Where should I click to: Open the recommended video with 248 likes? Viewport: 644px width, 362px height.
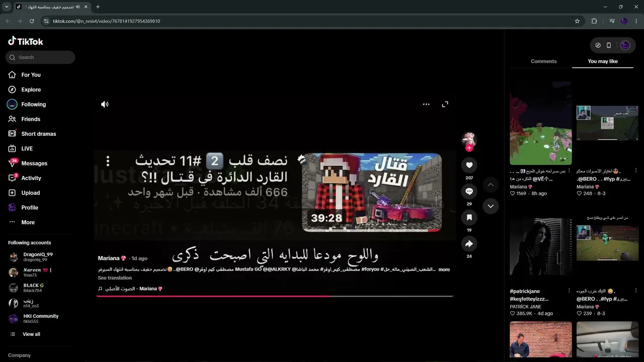click(607, 123)
